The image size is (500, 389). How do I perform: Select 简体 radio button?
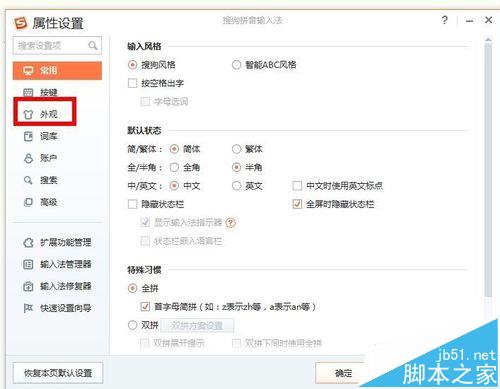[174, 149]
